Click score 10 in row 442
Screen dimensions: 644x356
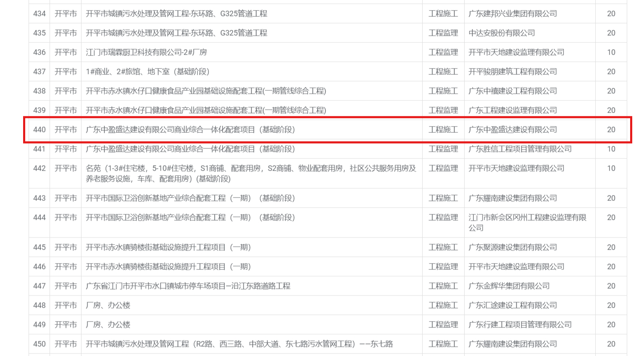611,169
